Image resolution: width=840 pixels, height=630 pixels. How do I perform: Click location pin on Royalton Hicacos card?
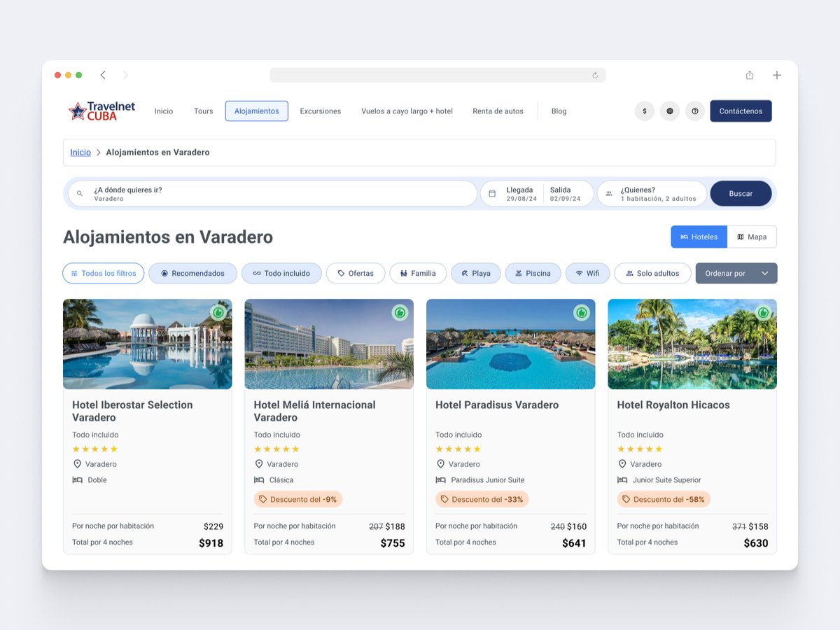pos(622,464)
